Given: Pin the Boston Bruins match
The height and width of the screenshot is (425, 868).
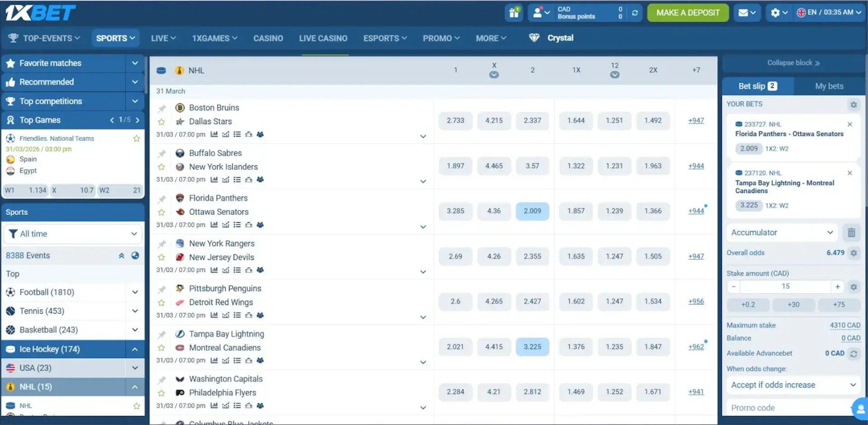Looking at the screenshot, I should [162, 108].
